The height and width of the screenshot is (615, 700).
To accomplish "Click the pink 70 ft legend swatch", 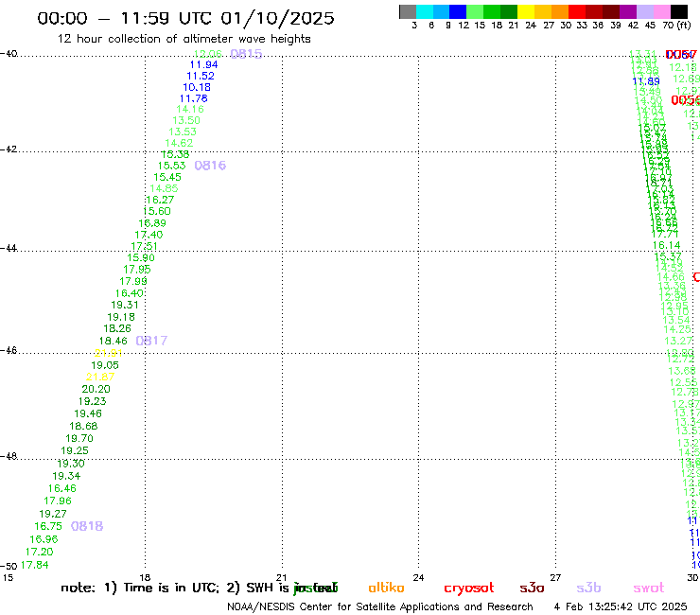I will pyautogui.click(x=661, y=12).
